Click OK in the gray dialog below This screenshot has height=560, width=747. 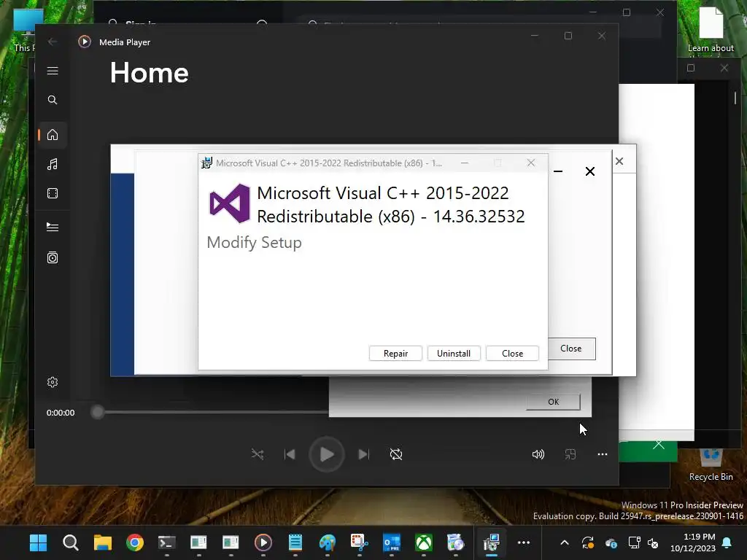point(553,402)
